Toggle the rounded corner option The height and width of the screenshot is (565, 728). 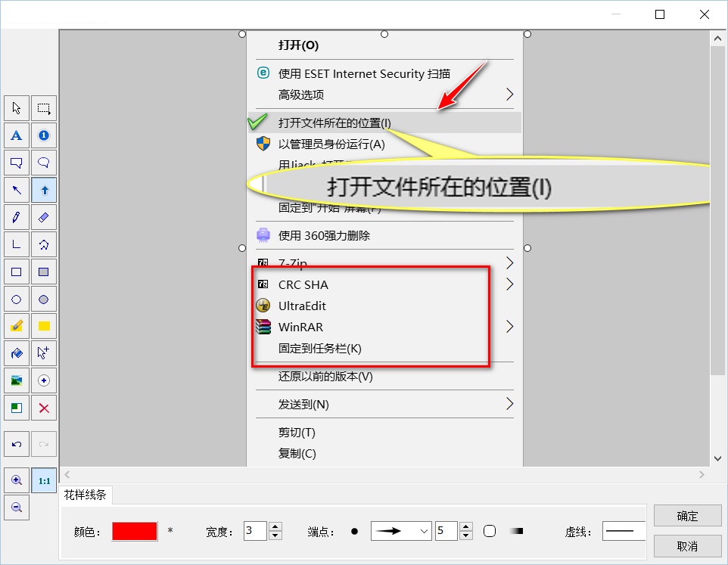490,531
